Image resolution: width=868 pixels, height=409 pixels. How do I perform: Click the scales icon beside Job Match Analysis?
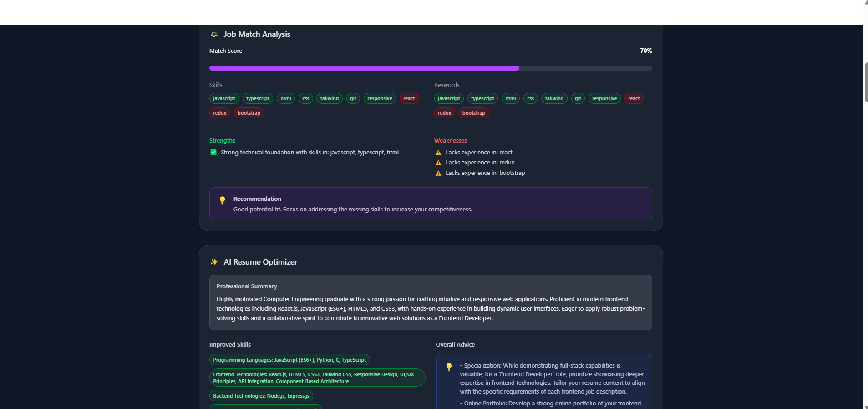point(214,34)
